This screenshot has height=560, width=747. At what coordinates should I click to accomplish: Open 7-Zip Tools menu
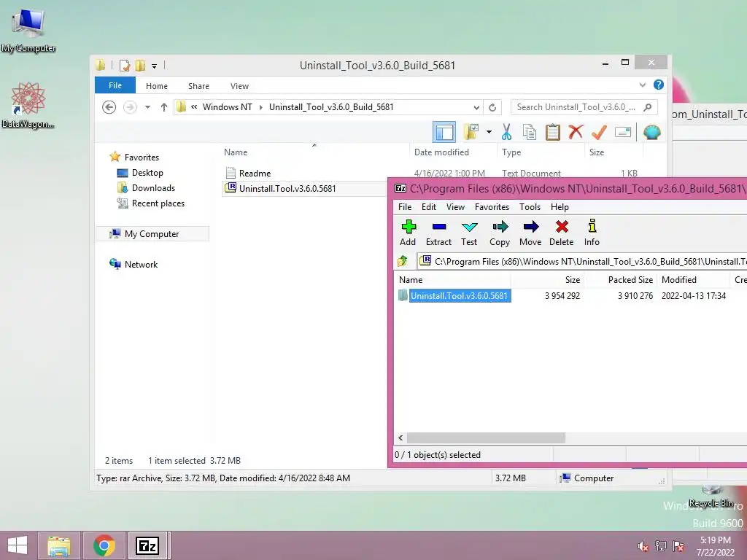point(530,206)
